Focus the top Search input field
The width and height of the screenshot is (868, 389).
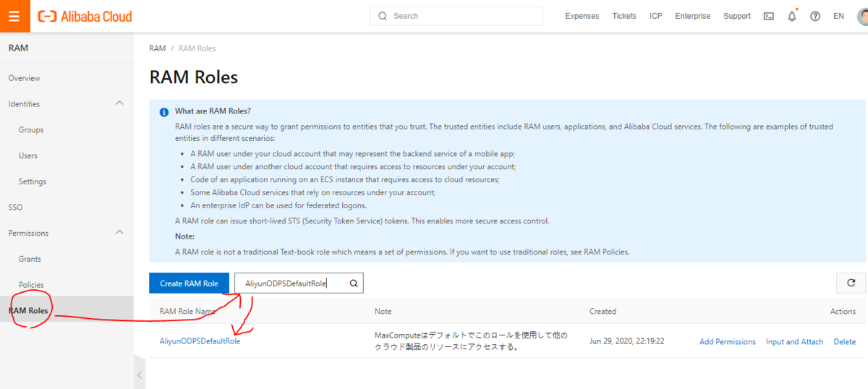click(456, 16)
